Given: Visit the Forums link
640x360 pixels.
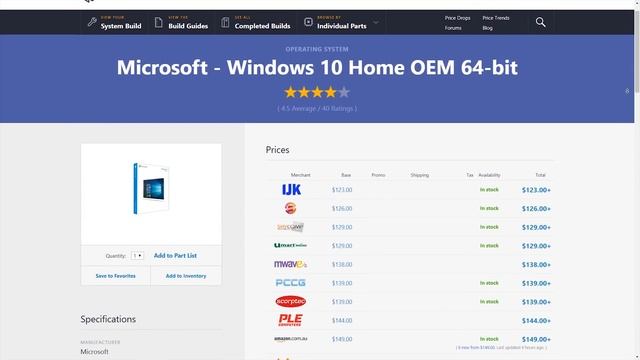Looking at the screenshot, I should 453,28.
